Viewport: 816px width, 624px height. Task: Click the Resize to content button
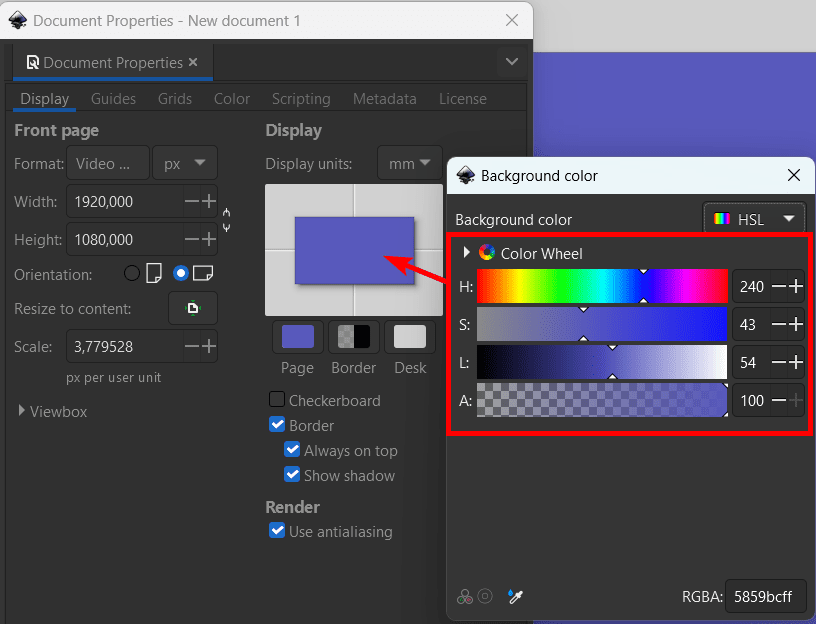tap(193, 309)
